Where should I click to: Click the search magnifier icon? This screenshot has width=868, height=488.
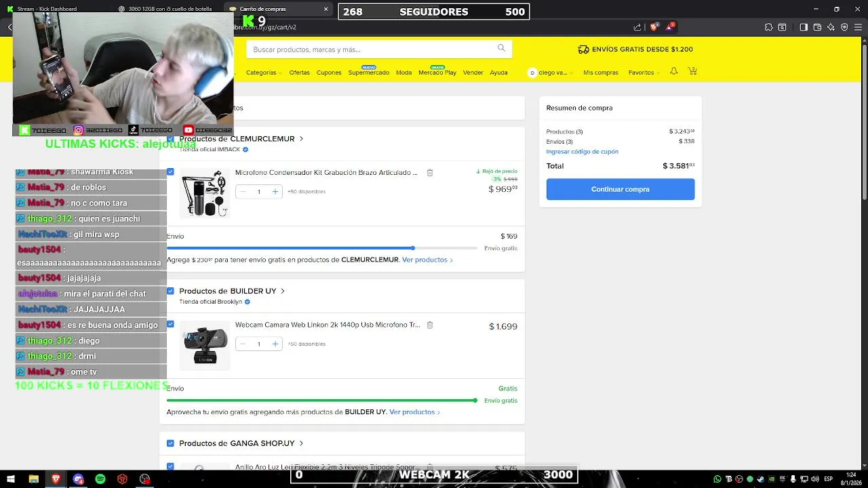(501, 47)
